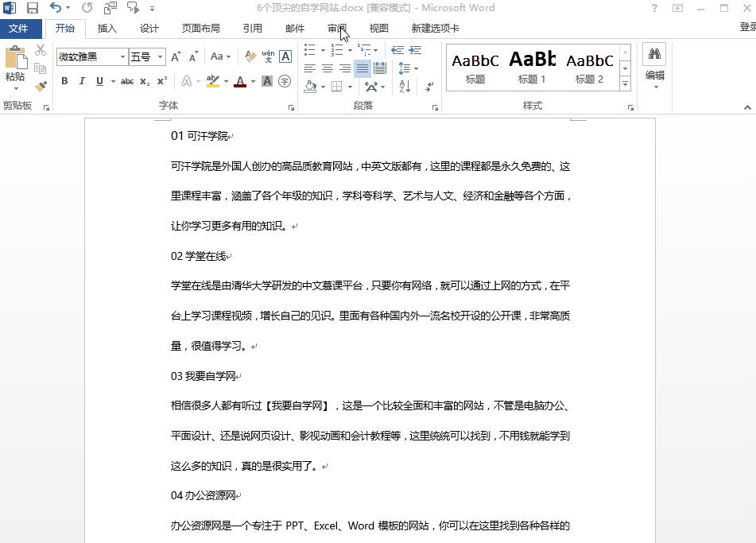Open the Change Case Aa dropdown

221,57
